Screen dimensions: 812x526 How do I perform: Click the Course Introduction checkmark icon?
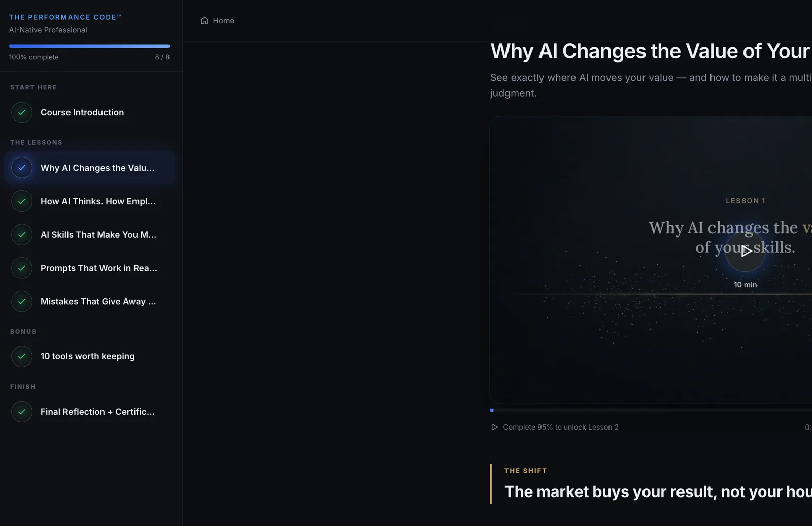click(22, 112)
